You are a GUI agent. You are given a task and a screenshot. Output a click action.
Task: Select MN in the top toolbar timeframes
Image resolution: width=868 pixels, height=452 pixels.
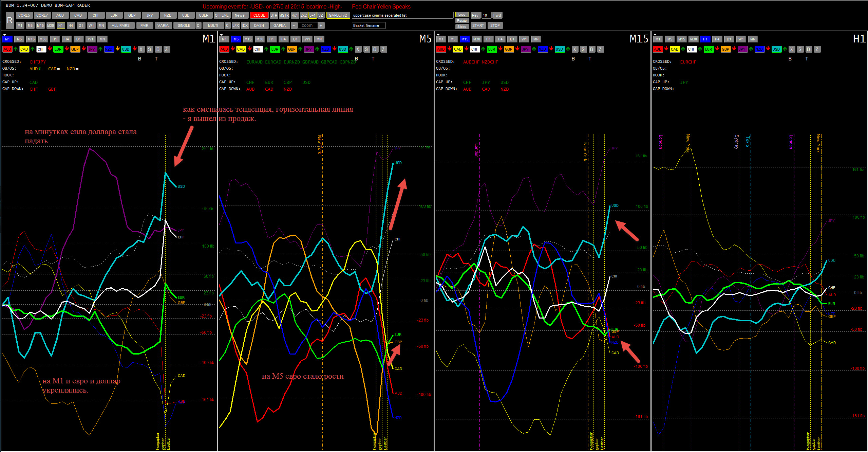(101, 25)
